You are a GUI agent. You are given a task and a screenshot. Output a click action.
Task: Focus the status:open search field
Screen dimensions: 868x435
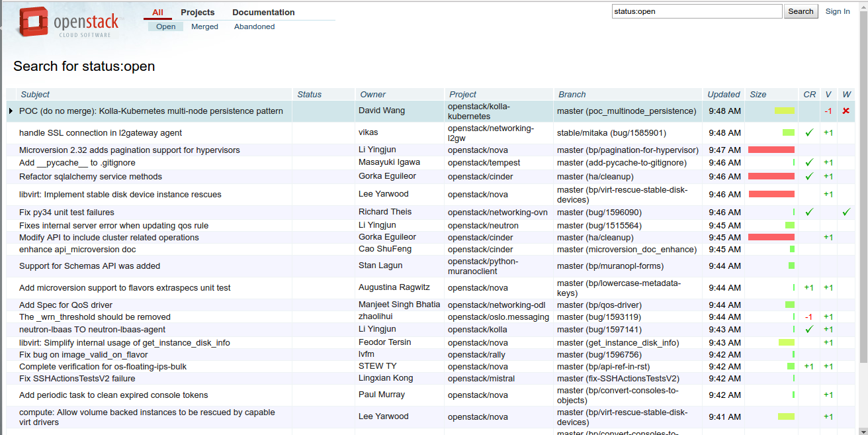pos(697,11)
